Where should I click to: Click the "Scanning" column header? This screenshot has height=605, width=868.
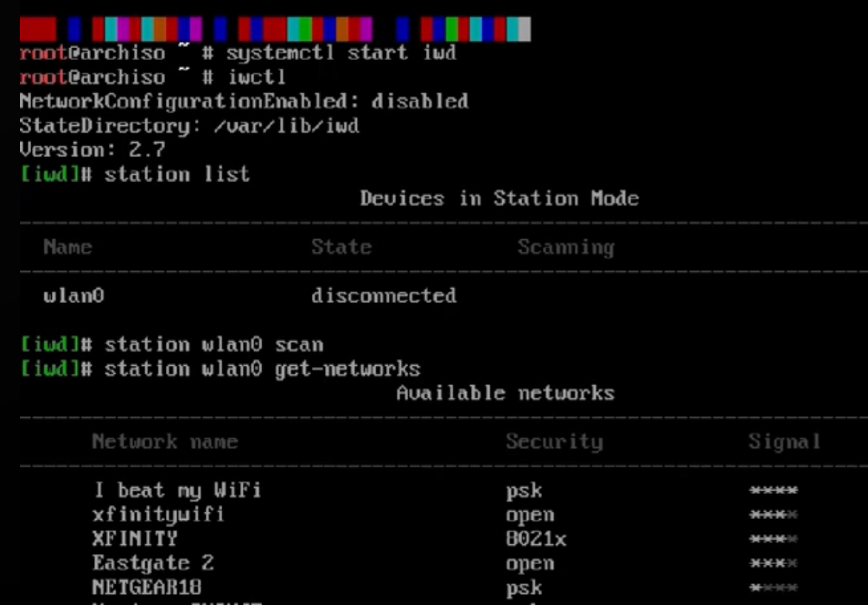point(566,247)
